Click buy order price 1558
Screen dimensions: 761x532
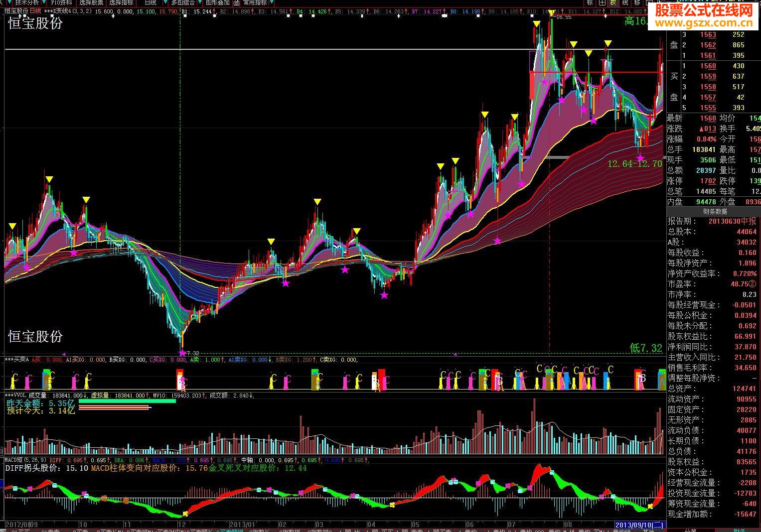pos(708,87)
